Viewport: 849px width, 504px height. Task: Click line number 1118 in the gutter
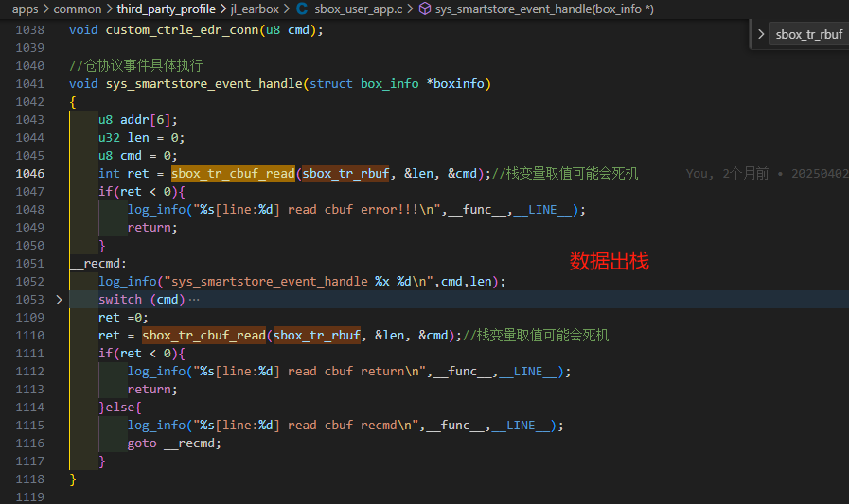pos(29,479)
